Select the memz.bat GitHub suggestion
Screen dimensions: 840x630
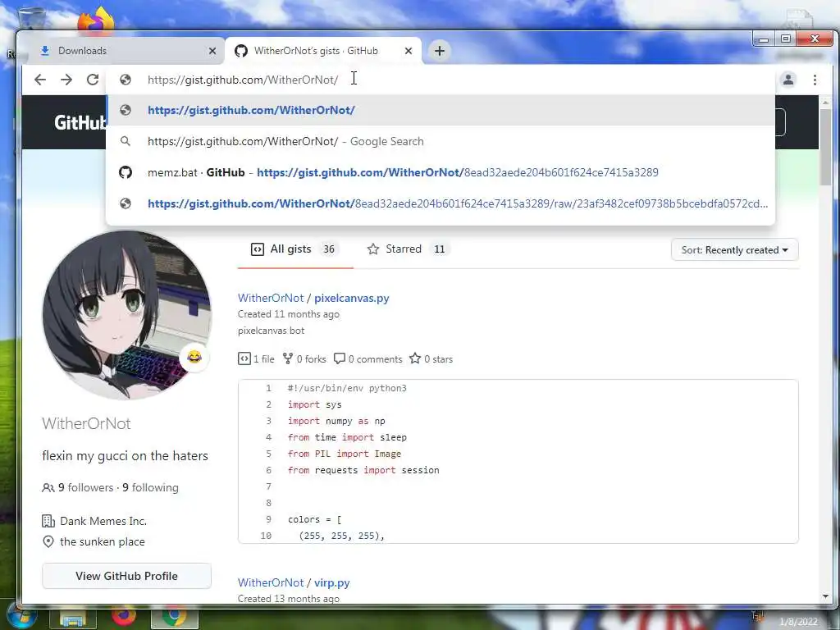coord(441,172)
